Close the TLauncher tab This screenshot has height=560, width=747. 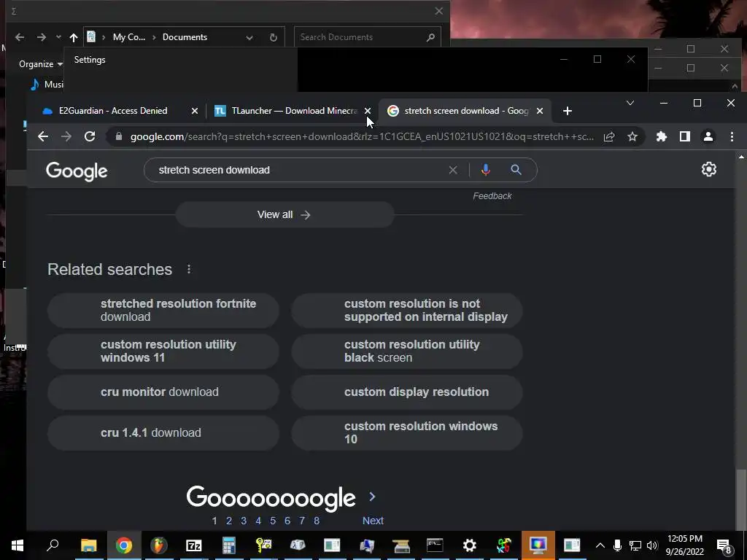tap(368, 111)
